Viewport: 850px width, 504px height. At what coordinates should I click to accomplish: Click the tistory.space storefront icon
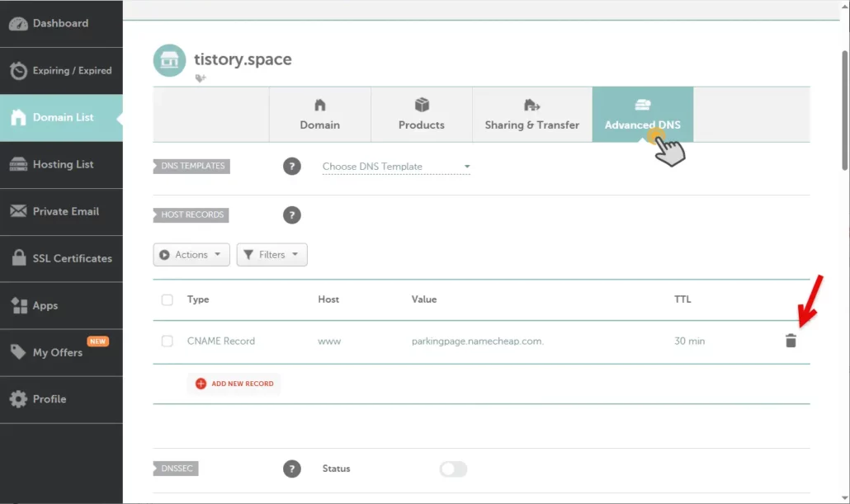[169, 60]
